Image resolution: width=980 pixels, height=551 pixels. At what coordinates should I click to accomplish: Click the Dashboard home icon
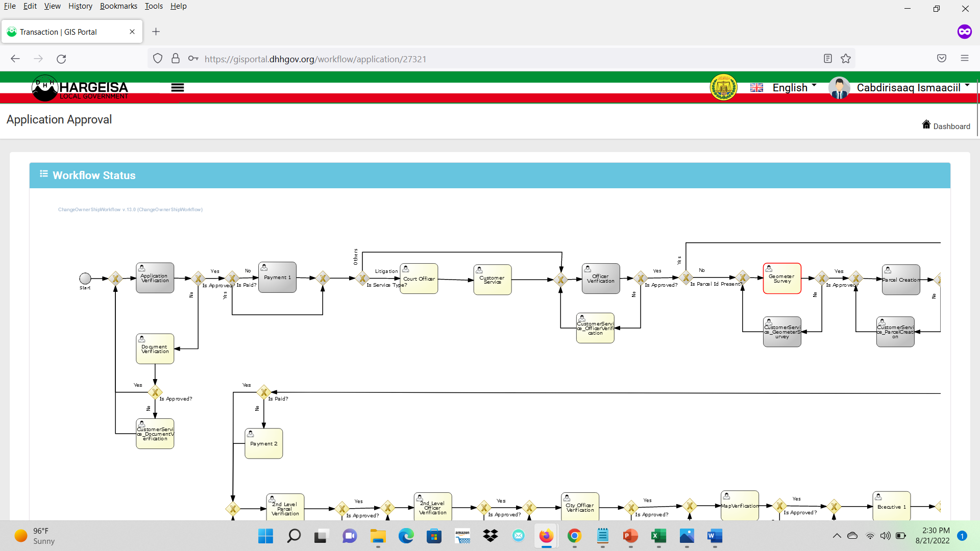coord(926,124)
